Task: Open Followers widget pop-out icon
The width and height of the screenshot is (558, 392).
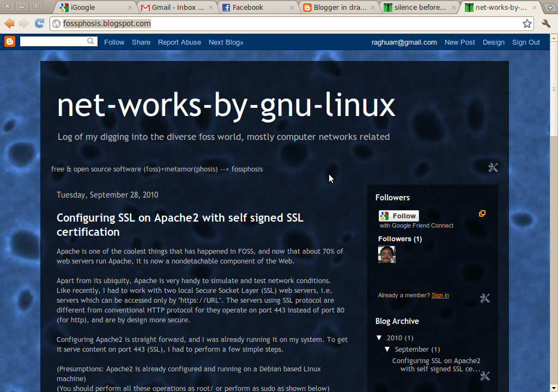Action: point(482,213)
